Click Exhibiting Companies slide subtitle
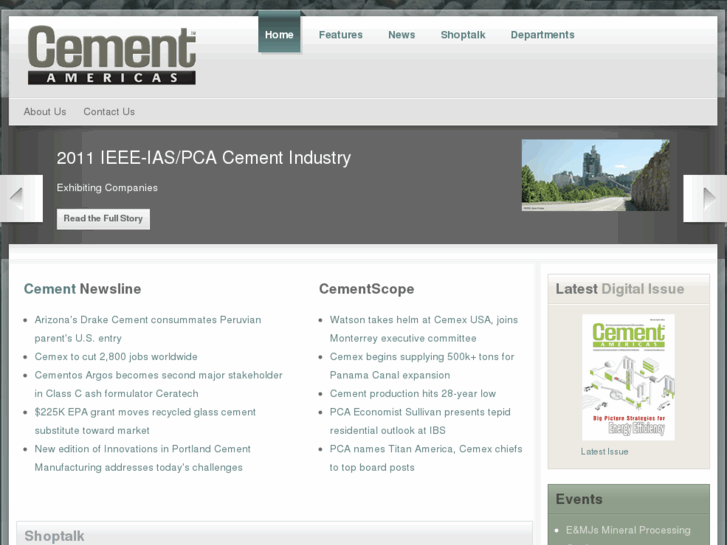727x545 pixels. (107, 188)
